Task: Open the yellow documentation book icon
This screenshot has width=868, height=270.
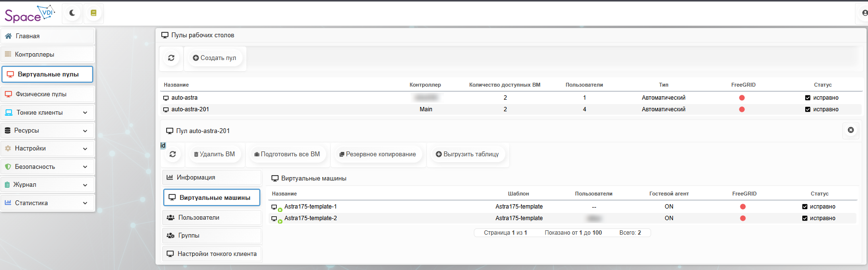Action: tap(94, 13)
